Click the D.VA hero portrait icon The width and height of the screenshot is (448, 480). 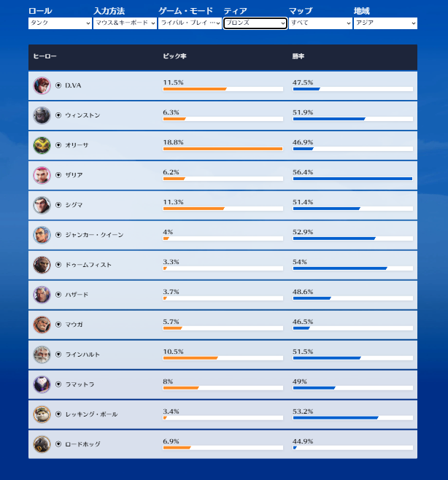[42, 85]
